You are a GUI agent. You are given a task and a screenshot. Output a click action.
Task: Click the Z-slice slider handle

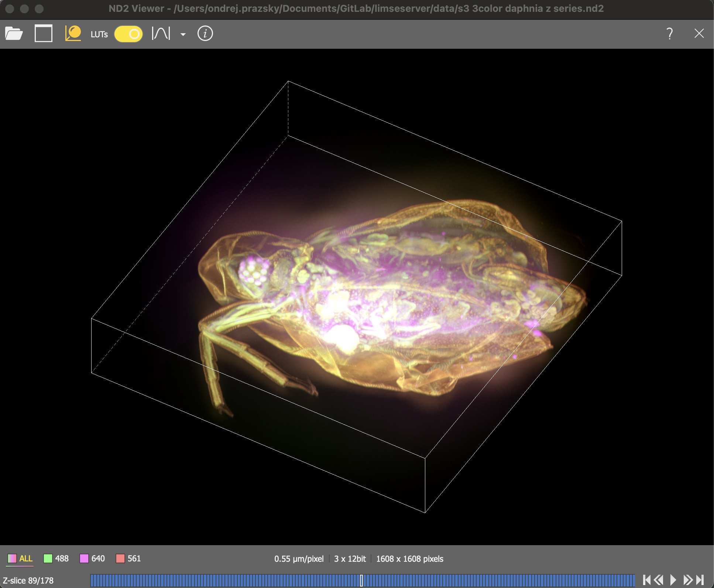coord(361,580)
